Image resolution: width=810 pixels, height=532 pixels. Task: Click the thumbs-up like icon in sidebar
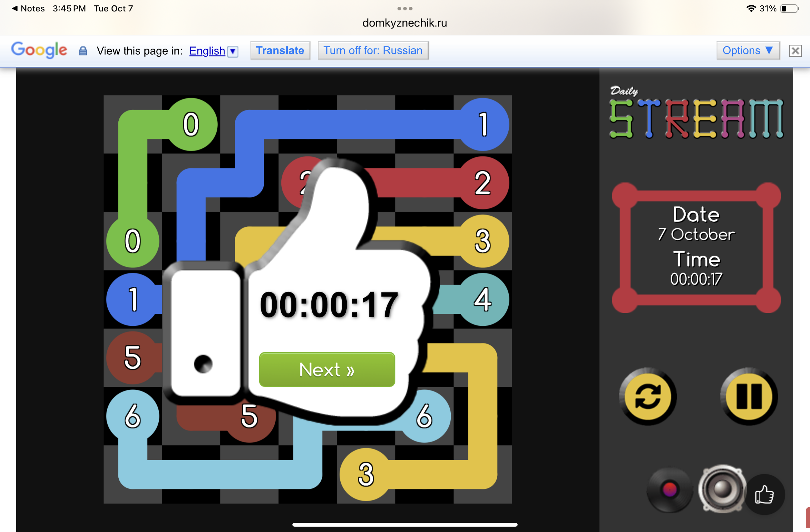(x=765, y=495)
